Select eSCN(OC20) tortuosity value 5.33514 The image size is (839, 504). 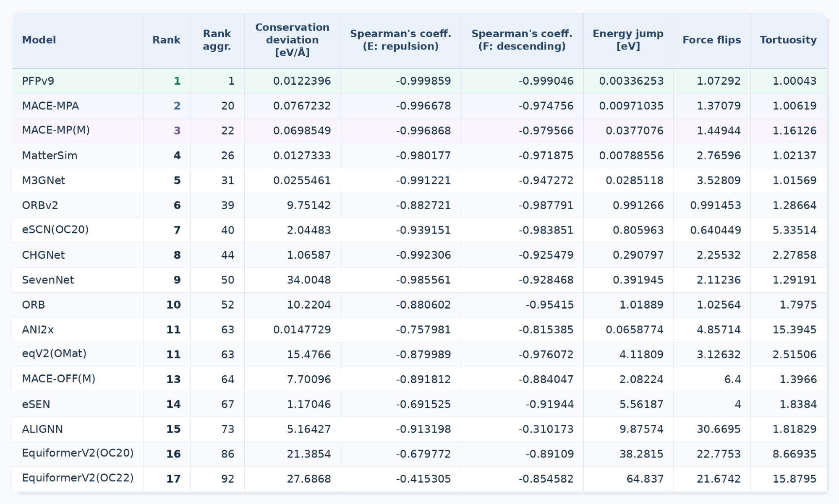[795, 230]
